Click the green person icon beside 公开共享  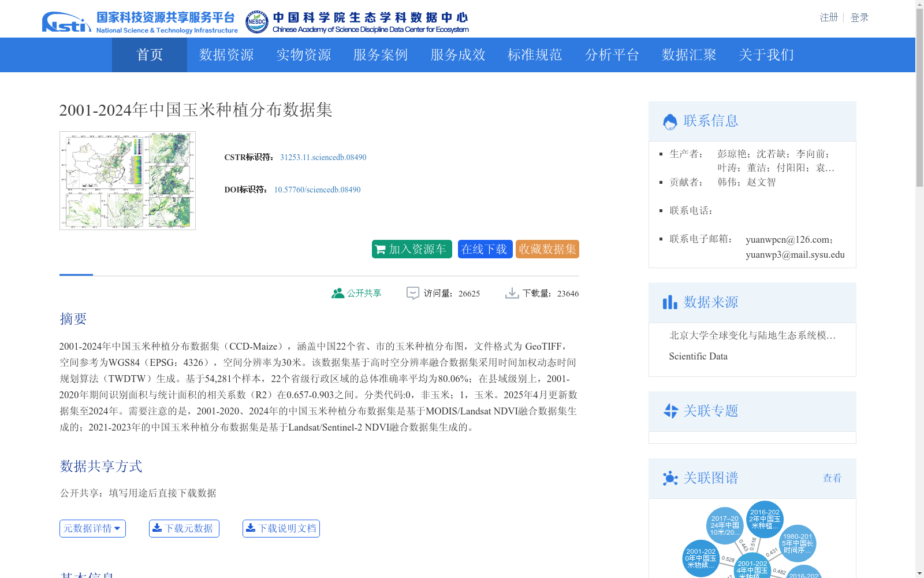(338, 292)
